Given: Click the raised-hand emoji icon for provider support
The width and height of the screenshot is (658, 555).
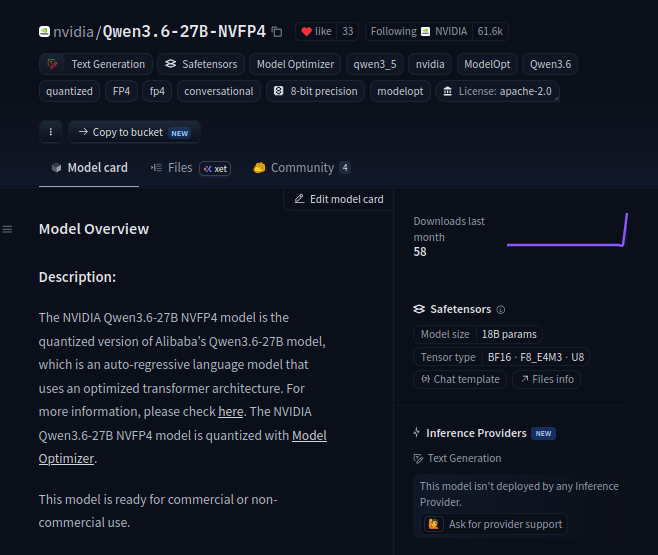Looking at the screenshot, I should point(433,524).
